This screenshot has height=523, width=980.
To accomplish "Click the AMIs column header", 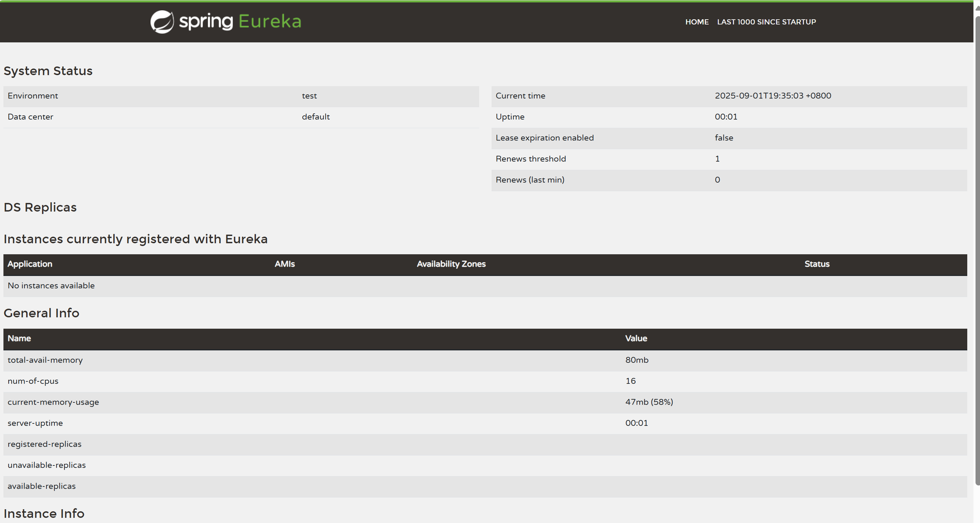I will pos(285,264).
